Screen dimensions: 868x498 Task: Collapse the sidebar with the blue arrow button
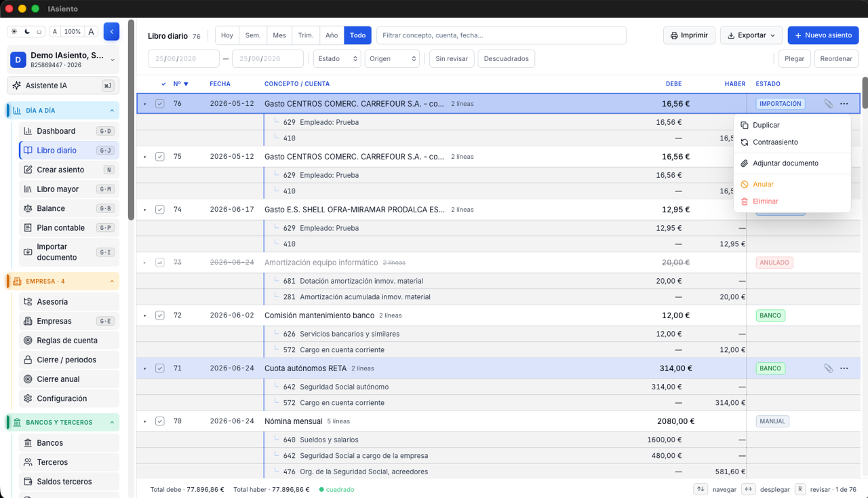point(111,31)
